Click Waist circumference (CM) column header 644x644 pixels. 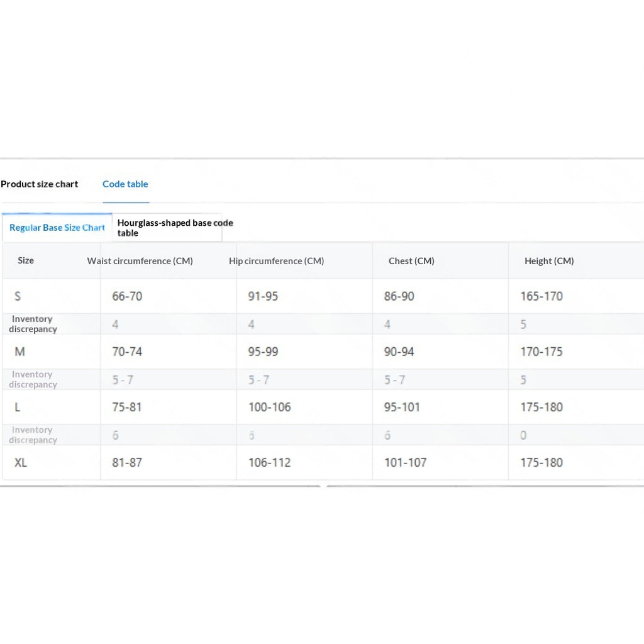click(x=140, y=261)
